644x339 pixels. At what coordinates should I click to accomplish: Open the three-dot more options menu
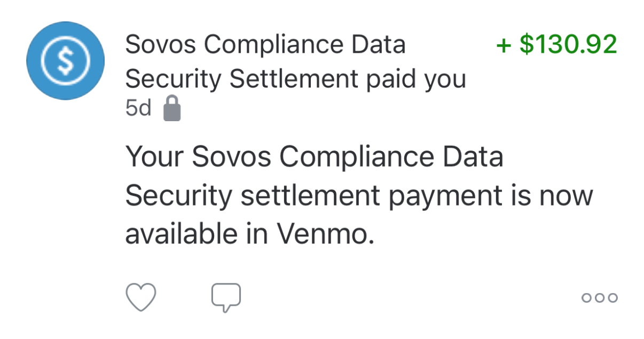click(599, 298)
